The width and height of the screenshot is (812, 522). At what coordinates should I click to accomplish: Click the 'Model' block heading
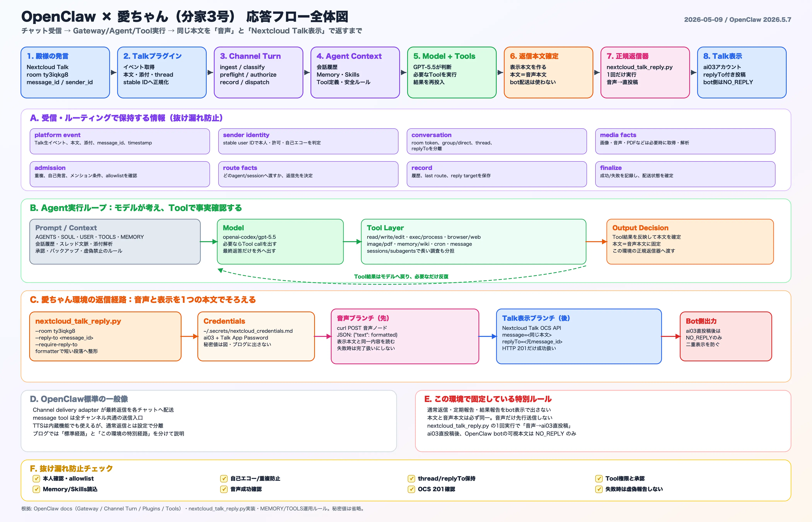233,228
